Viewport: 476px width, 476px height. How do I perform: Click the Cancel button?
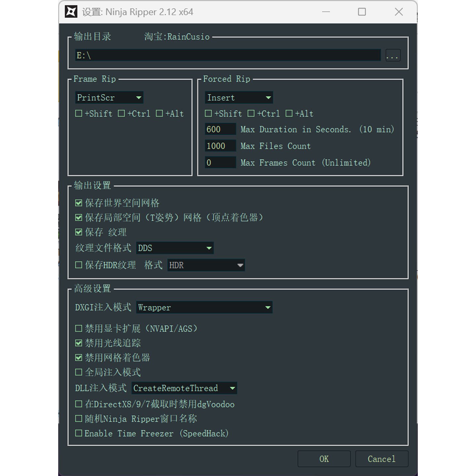coord(382,459)
